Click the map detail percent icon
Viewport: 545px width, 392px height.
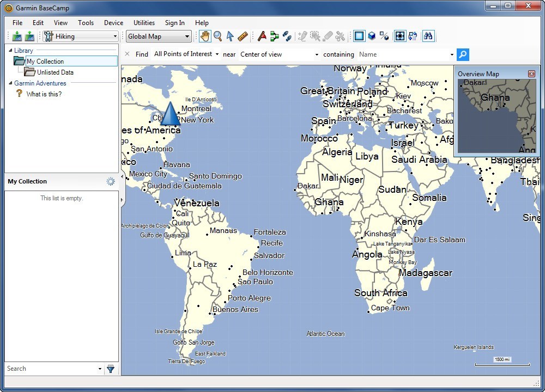point(384,36)
